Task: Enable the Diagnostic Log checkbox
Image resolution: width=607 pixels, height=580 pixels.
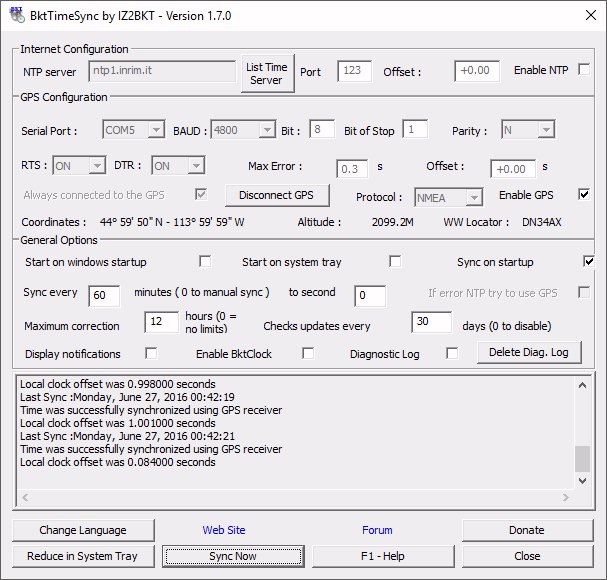Action: tap(452, 353)
